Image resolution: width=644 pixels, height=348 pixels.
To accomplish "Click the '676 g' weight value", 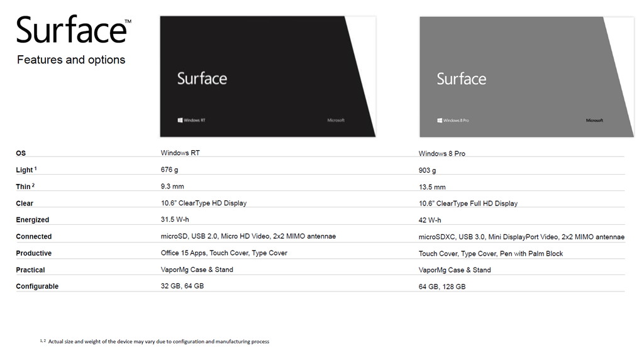I will coord(170,170).
